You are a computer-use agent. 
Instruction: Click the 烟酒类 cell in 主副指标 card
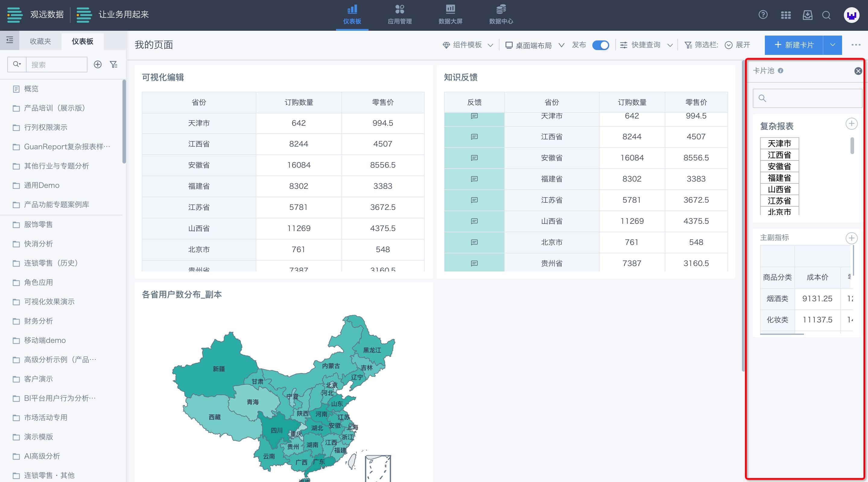(x=777, y=299)
